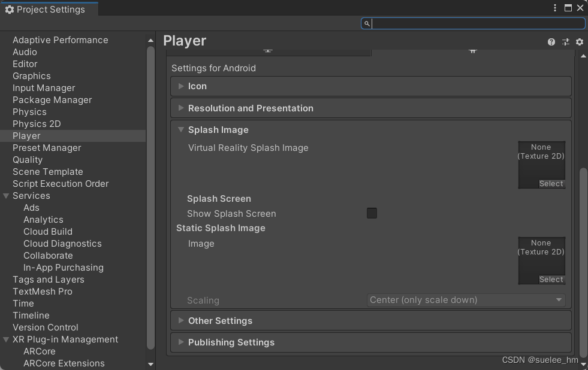
Task: Open Cloud Build under Services
Action: click(48, 232)
